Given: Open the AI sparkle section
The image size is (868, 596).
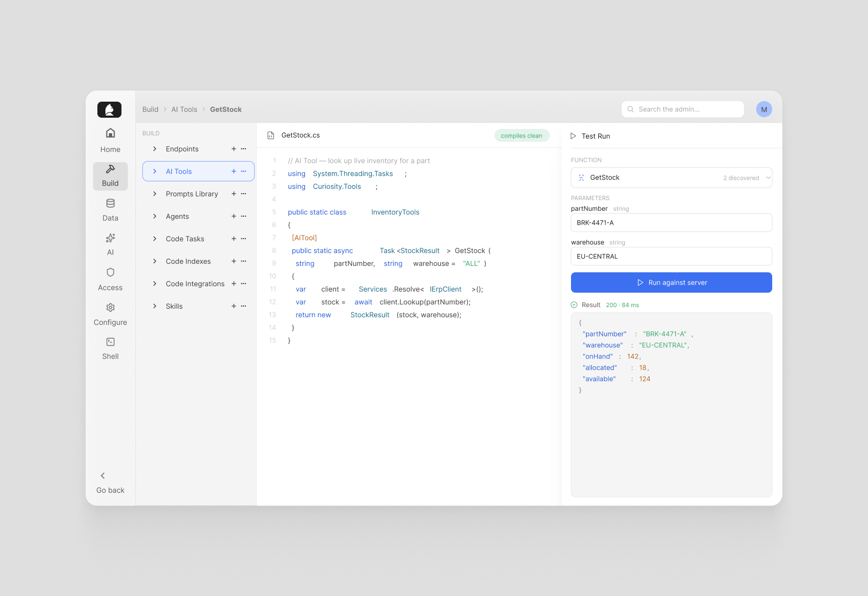Looking at the screenshot, I should pos(110,244).
